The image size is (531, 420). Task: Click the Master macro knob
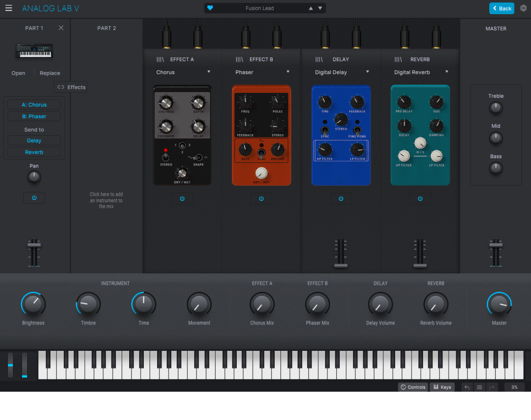499,304
